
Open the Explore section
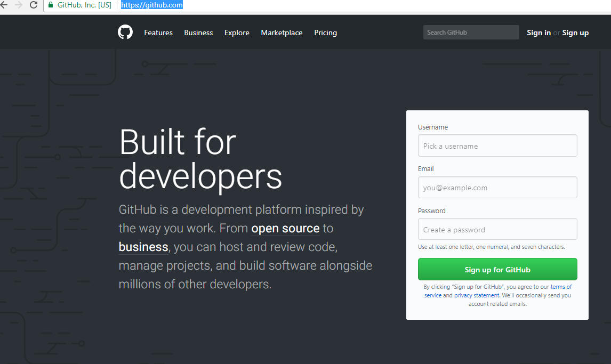point(237,33)
